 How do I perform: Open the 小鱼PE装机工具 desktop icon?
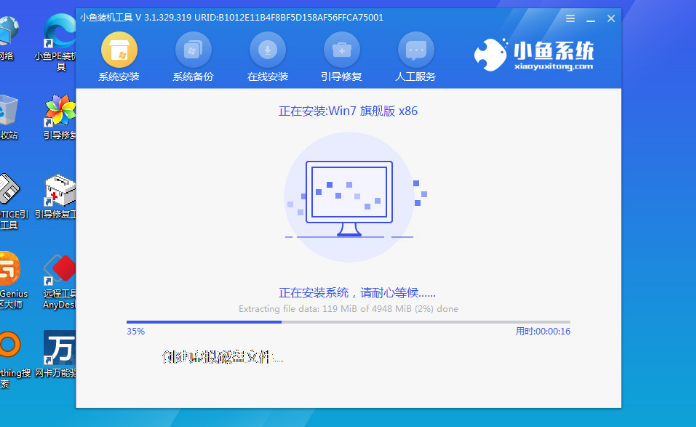pyautogui.click(x=59, y=35)
